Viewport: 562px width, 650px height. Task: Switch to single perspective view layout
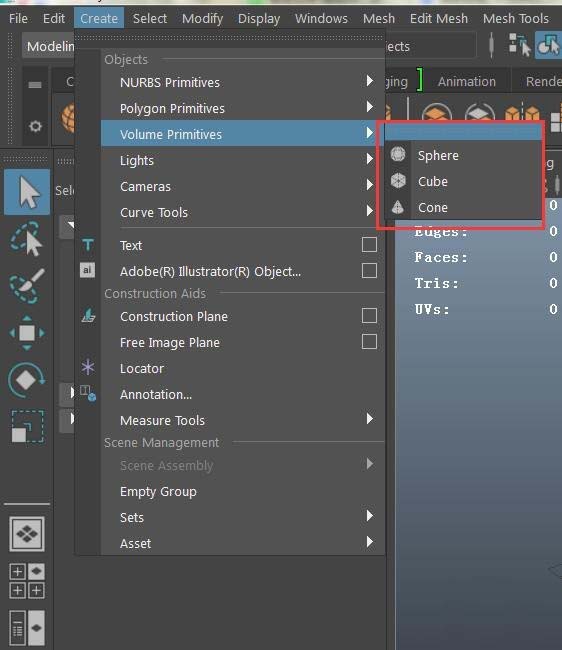click(27, 534)
